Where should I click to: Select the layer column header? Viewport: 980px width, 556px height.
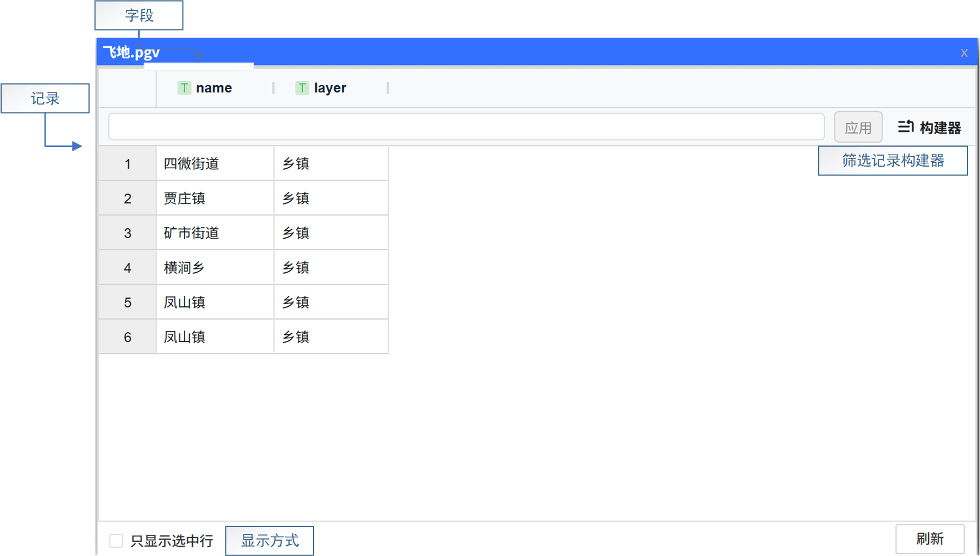pyautogui.click(x=330, y=88)
